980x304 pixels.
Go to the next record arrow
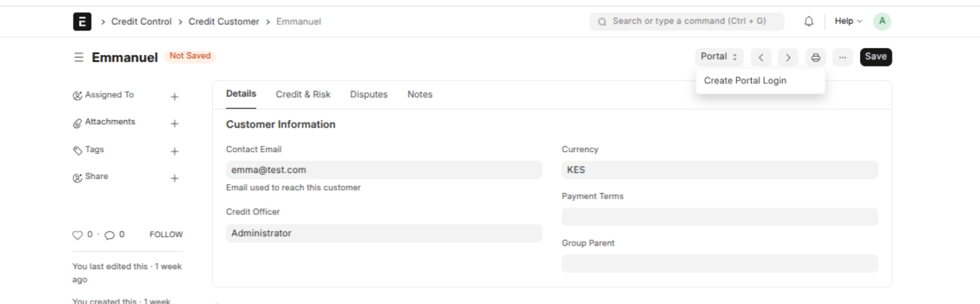point(788,57)
